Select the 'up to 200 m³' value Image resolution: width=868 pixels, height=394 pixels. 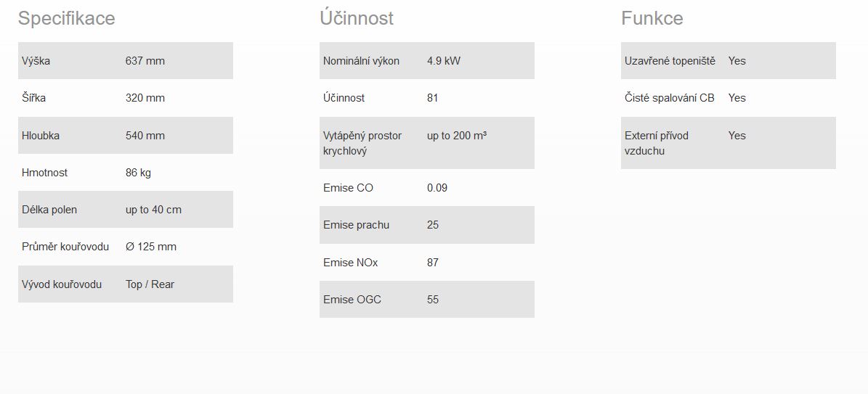[457, 136]
